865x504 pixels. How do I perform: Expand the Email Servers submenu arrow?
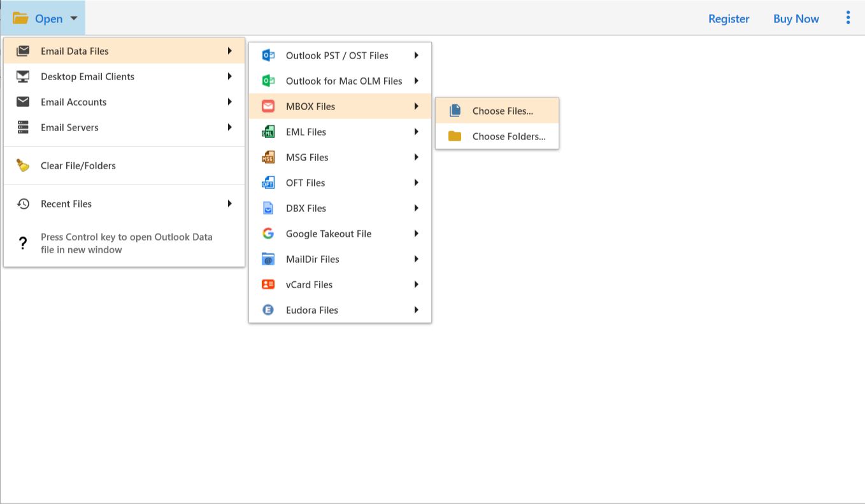pos(229,127)
